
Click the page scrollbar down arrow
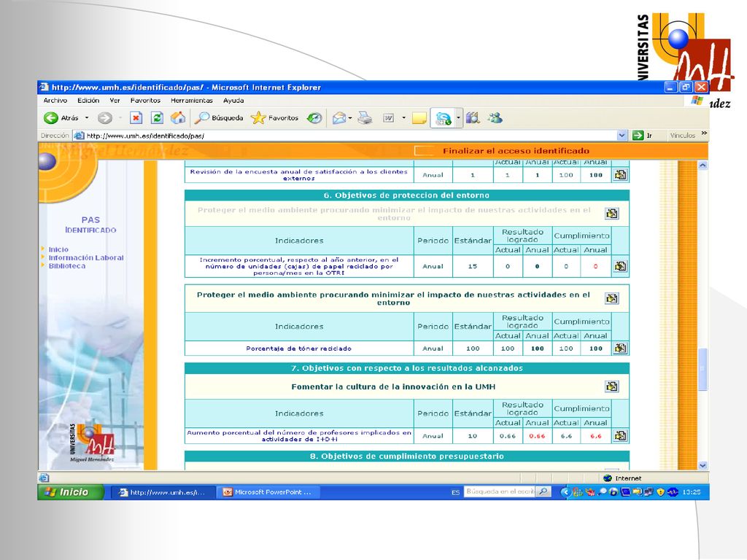pos(703,465)
